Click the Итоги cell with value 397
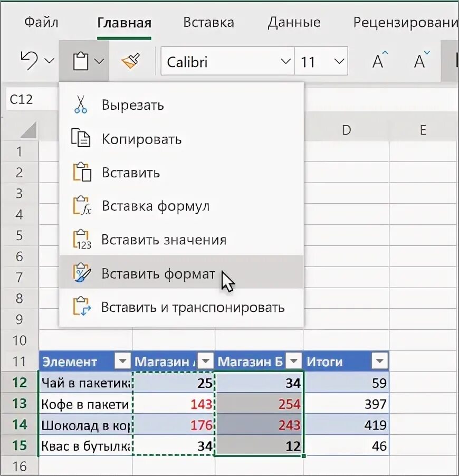Viewport: 459px width, 476px height. (x=347, y=404)
